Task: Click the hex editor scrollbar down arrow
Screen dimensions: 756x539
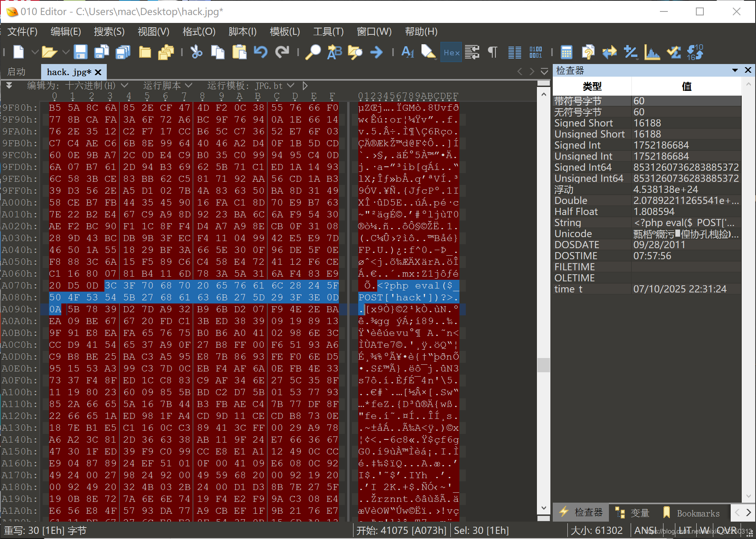Action: click(x=544, y=508)
